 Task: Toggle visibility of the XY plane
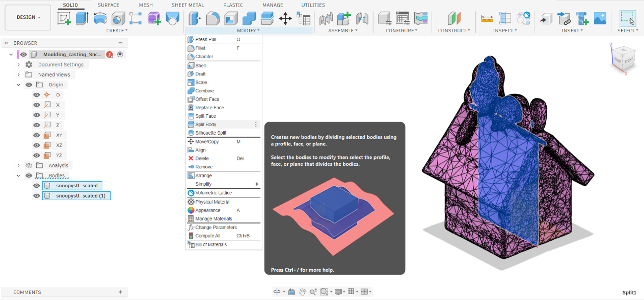pos(36,135)
